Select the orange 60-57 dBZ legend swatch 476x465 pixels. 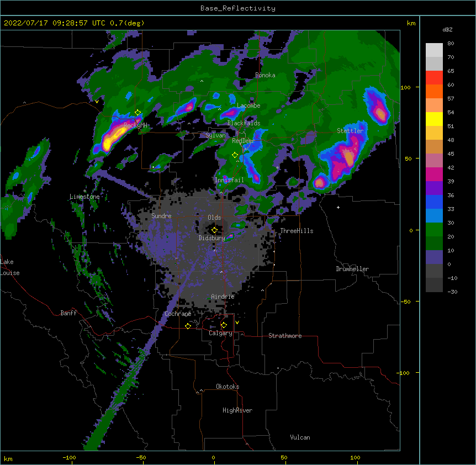pyautogui.click(x=434, y=91)
